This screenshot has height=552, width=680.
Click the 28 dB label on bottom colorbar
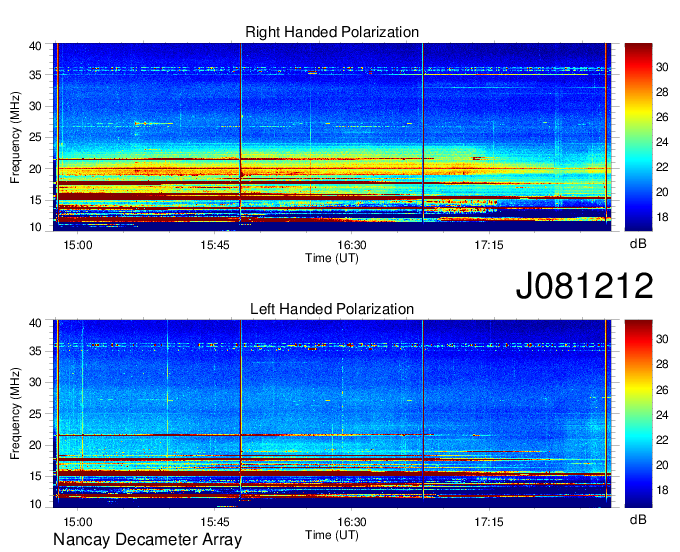pos(662,364)
